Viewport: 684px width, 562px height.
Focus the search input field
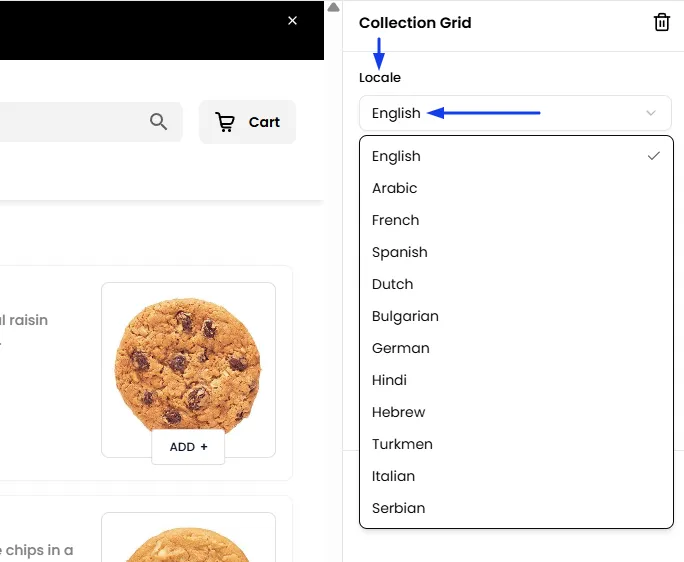(91, 122)
